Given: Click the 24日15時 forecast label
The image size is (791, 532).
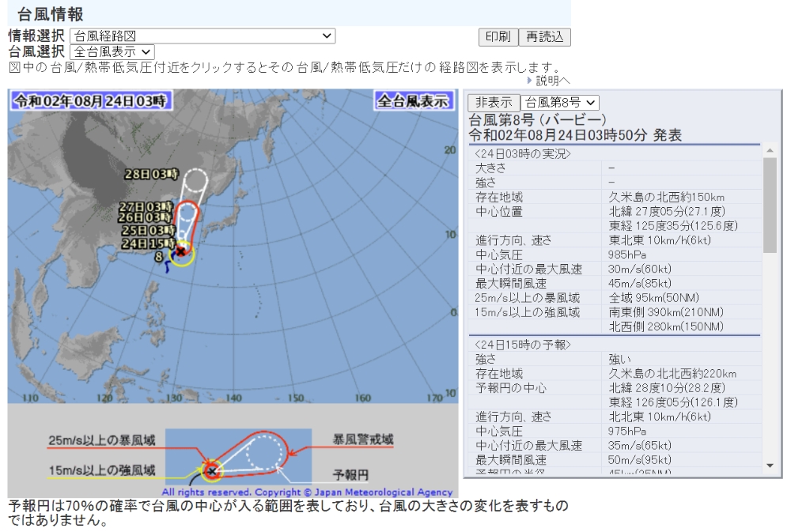Looking at the screenshot, I should point(149,243).
